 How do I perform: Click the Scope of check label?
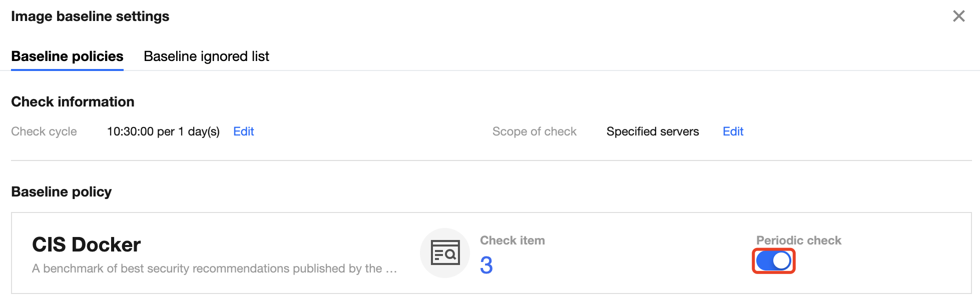[534, 131]
